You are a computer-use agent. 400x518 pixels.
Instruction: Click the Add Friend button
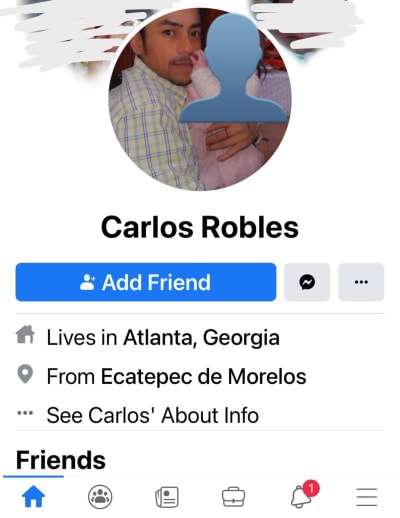tap(146, 282)
